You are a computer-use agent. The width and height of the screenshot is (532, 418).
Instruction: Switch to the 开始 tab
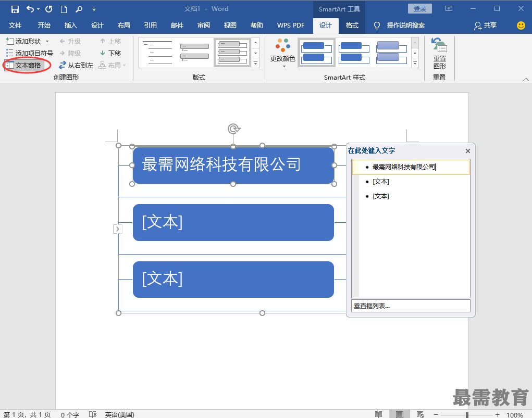pyautogui.click(x=44, y=26)
